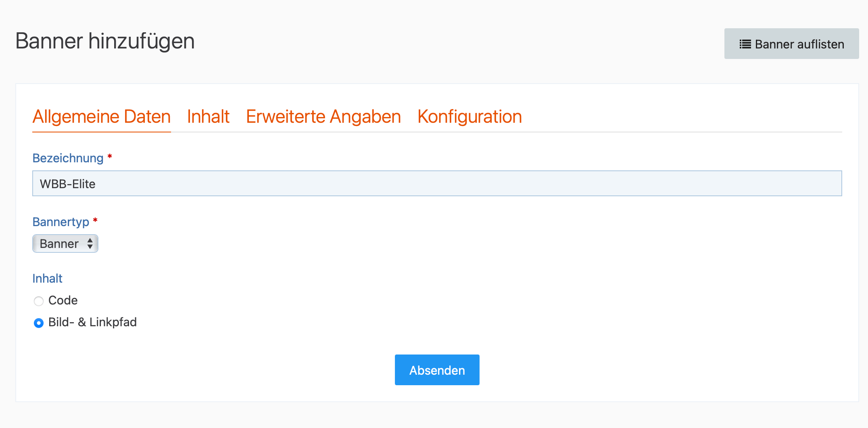Screen dimensions: 868x428
Task: Click the list icon in Banner auflisten
Action: tap(745, 44)
